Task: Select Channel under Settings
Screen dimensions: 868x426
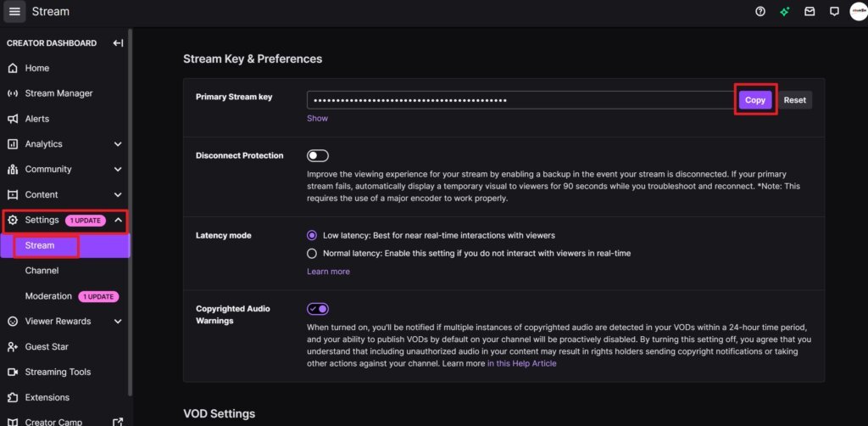Action: tap(42, 271)
